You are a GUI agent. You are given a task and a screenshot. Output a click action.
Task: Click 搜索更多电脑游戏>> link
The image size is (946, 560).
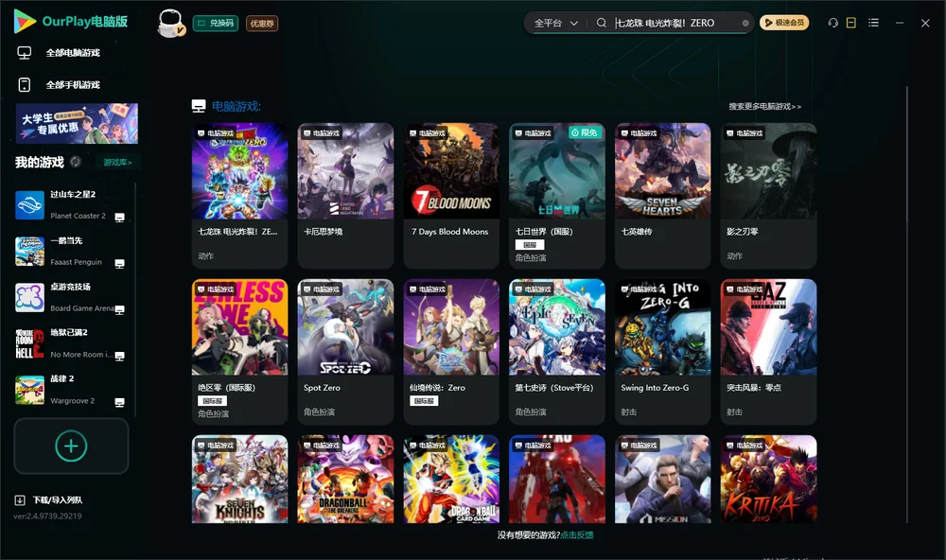764,107
